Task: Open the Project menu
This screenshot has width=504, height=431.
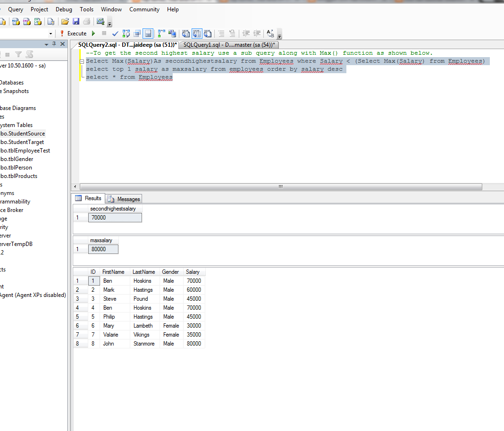Action: 39,9
